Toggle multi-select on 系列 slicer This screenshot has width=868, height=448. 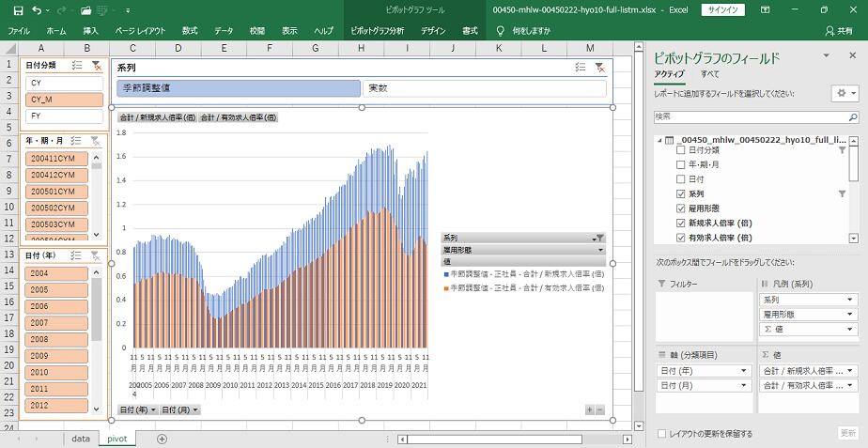click(x=581, y=68)
